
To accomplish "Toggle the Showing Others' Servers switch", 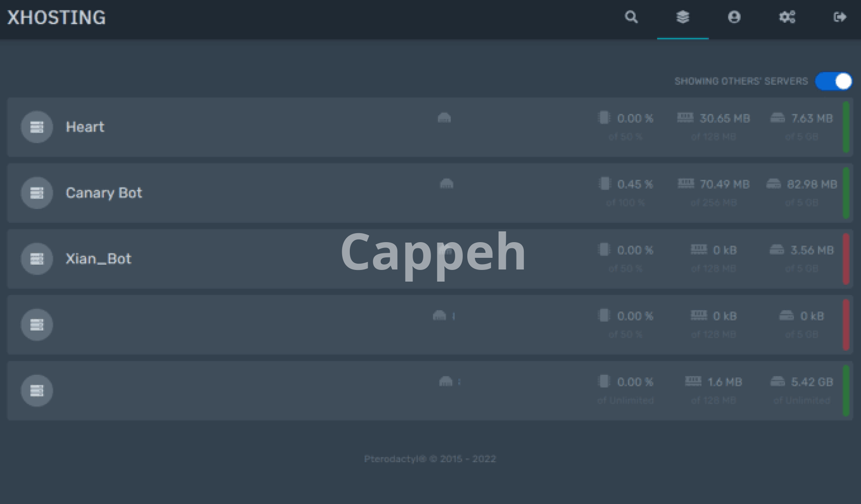I will click(x=834, y=81).
